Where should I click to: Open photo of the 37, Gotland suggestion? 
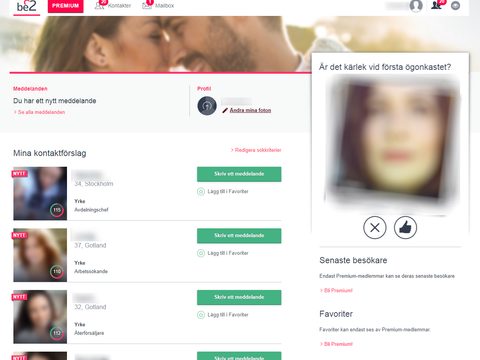[40, 255]
